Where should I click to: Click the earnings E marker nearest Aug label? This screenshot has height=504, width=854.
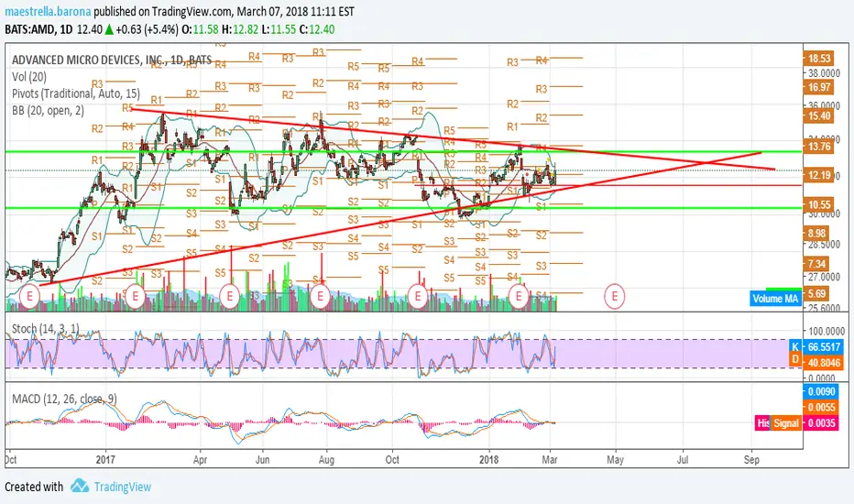tap(320, 296)
